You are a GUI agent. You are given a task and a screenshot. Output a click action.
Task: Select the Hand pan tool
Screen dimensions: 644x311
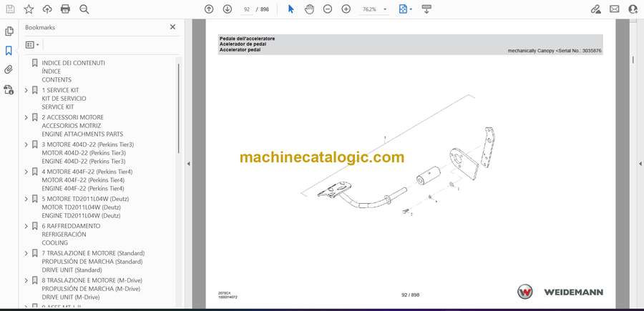(x=309, y=9)
